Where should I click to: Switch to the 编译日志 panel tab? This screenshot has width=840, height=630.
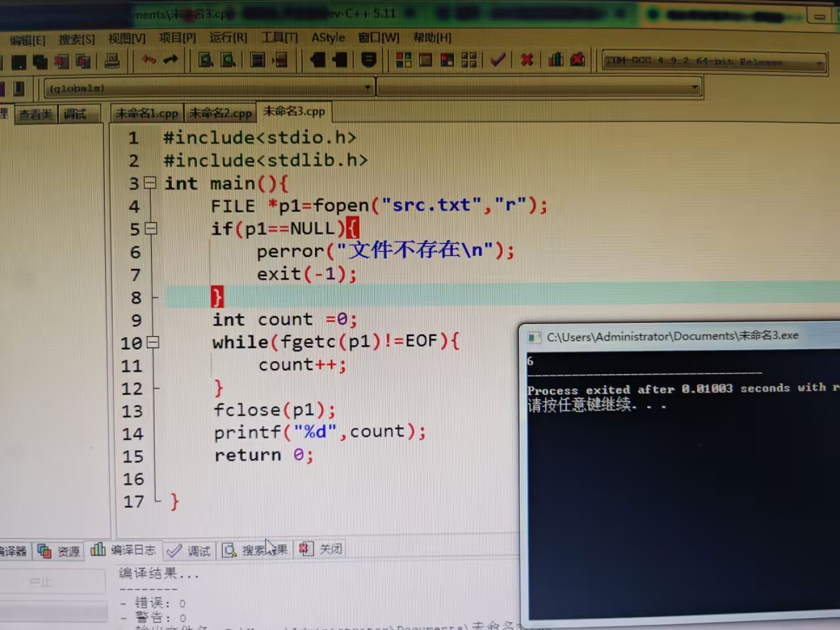click(133, 550)
